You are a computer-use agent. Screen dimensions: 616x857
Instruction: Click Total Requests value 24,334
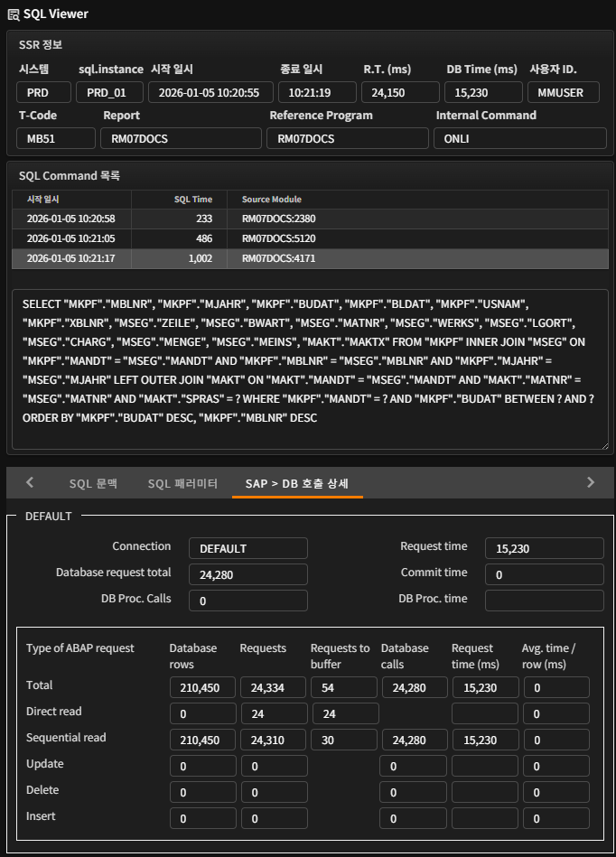pos(274,687)
